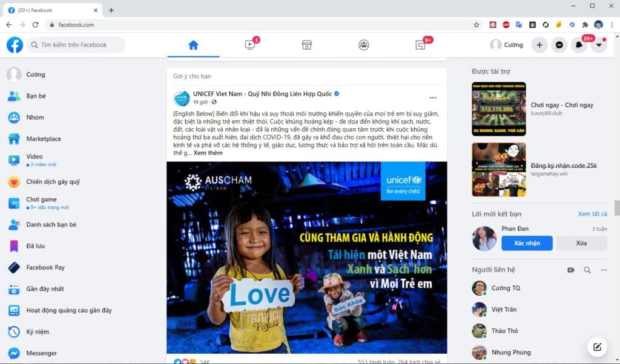The height and width of the screenshot is (364, 620).
Task: Open Phan Đan profile picture
Action: (x=484, y=238)
